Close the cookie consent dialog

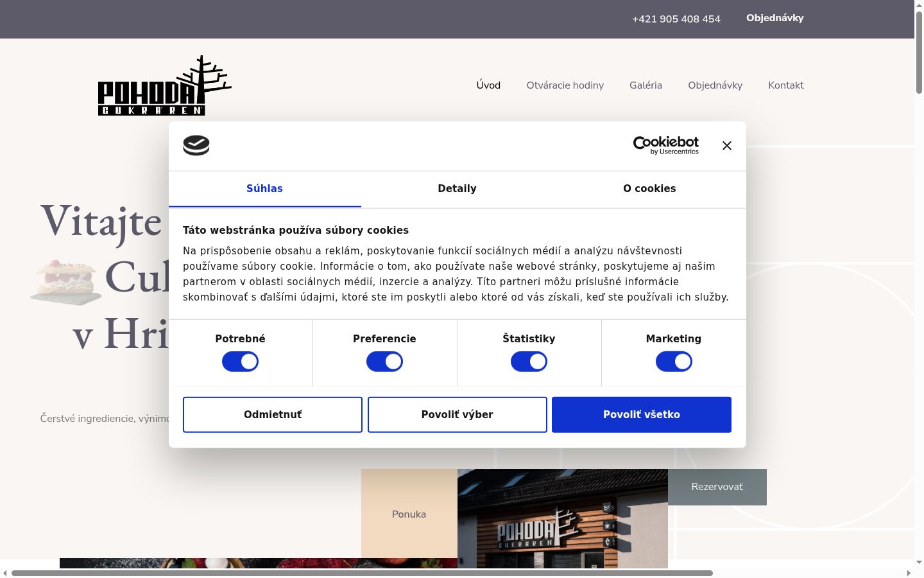click(726, 146)
